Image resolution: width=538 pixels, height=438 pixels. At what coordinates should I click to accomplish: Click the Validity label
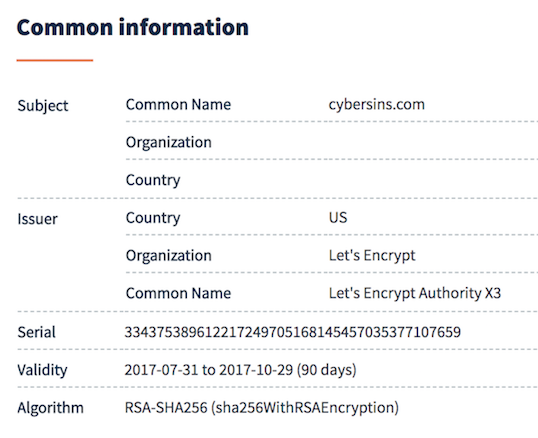42,370
